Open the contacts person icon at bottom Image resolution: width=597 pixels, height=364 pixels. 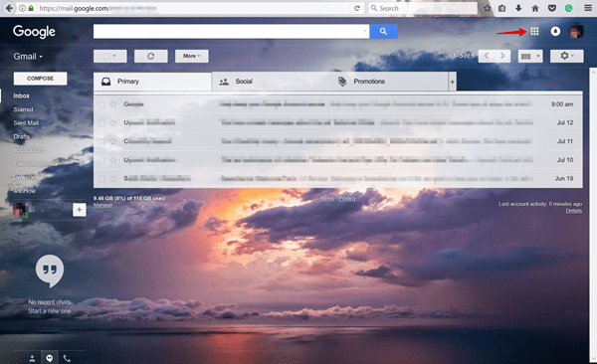[x=33, y=358]
